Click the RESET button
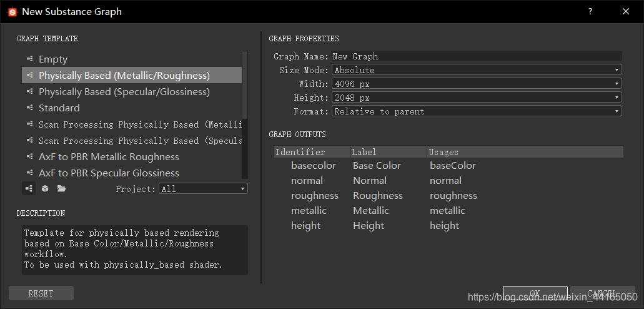Viewport: 644px width, 309px height. (41, 293)
